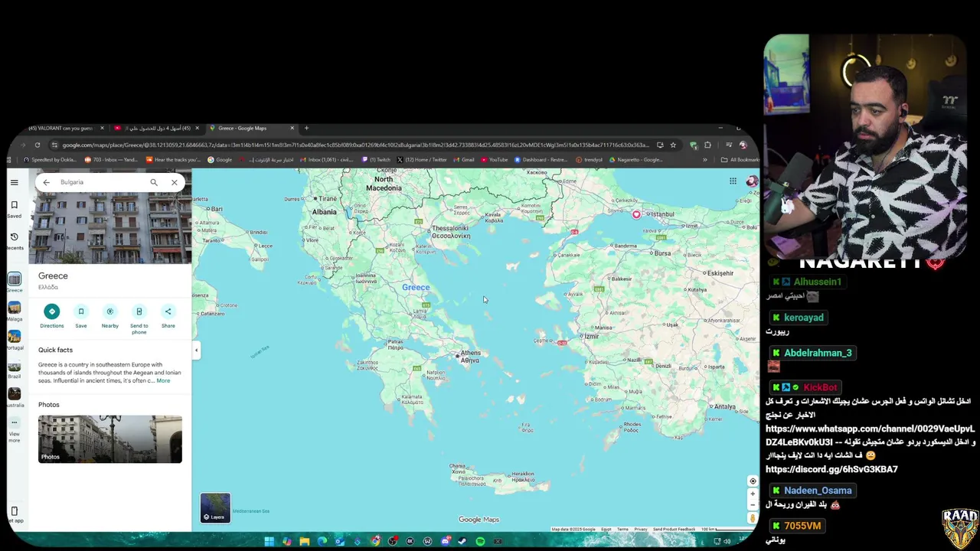Open the Google apps grid icon

[733, 181]
